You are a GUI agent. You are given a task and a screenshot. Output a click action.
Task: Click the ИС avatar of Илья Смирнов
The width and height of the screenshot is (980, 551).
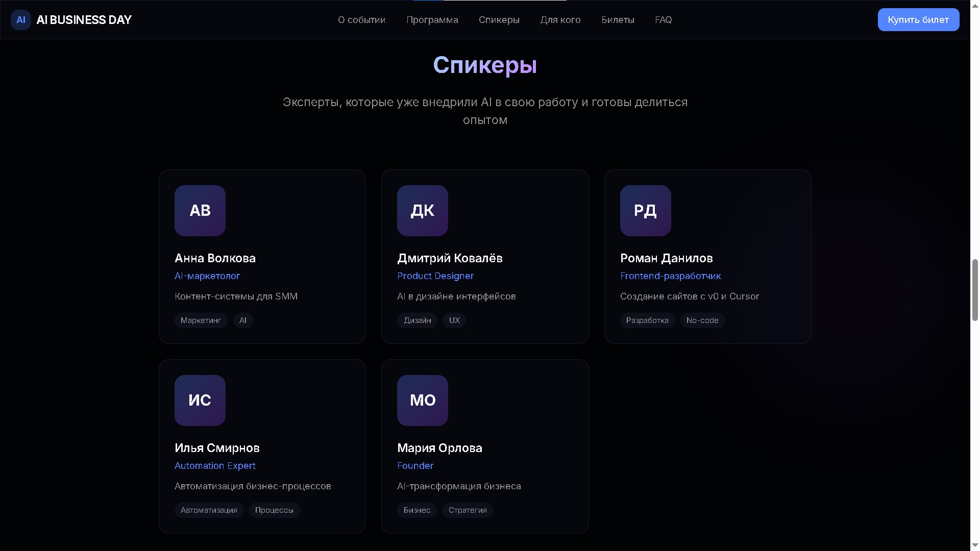200,400
